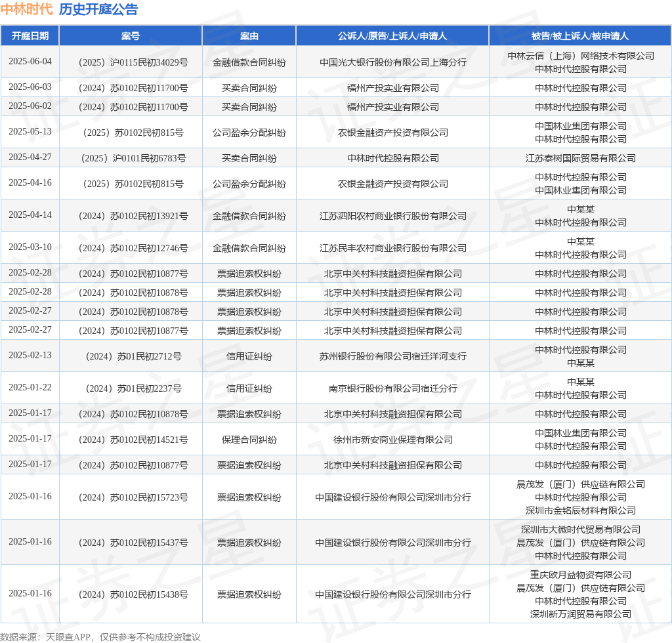
Task: Click 徐州市新安商业保理有限公司 plaintiff
Action: (392, 440)
